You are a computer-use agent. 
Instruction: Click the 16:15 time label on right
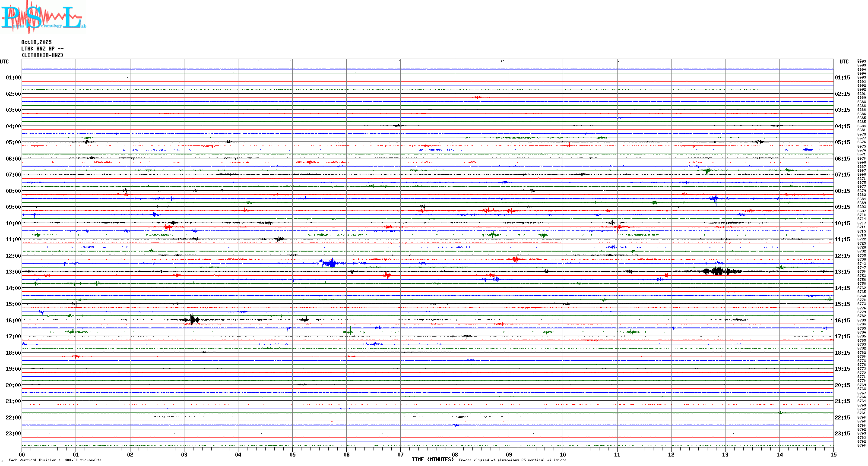(842, 321)
